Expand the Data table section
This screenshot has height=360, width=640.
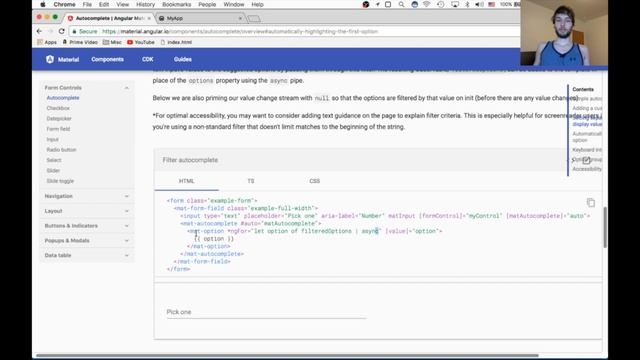[x=87, y=255]
